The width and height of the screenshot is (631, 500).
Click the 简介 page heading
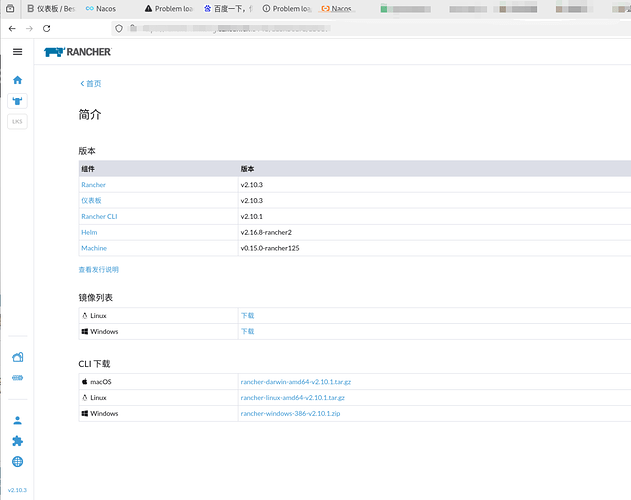click(x=90, y=115)
